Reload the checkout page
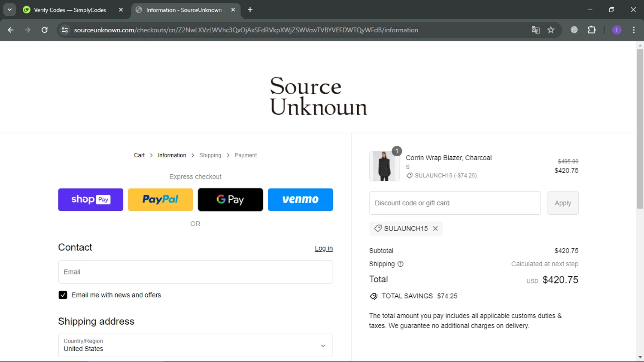The image size is (644, 362). 45,30
